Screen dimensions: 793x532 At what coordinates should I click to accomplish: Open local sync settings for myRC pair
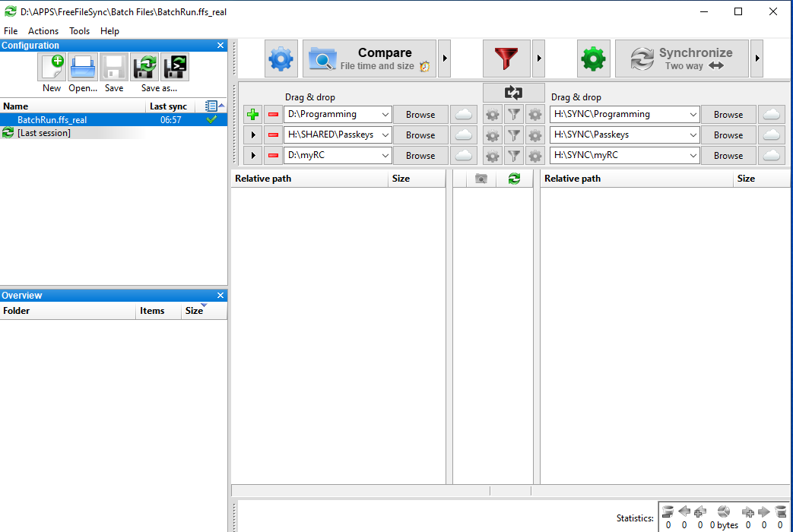tap(535, 155)
